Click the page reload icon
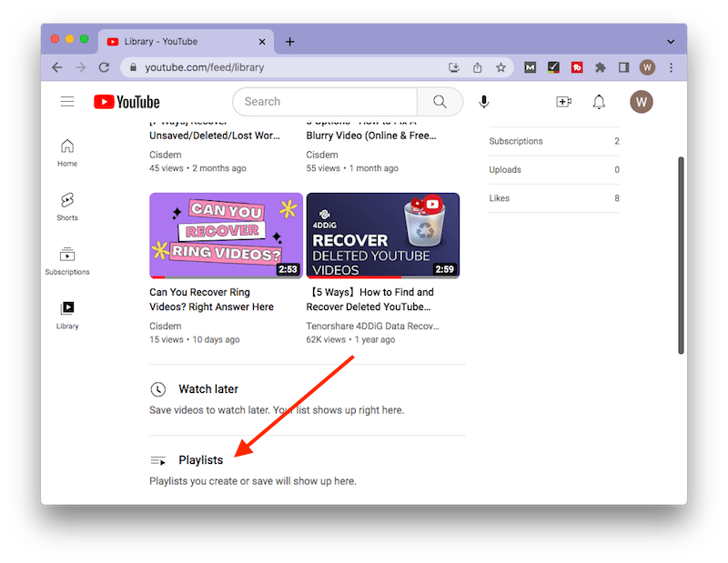This screenshot has width=728, height=563. click(x=103, y=66)
